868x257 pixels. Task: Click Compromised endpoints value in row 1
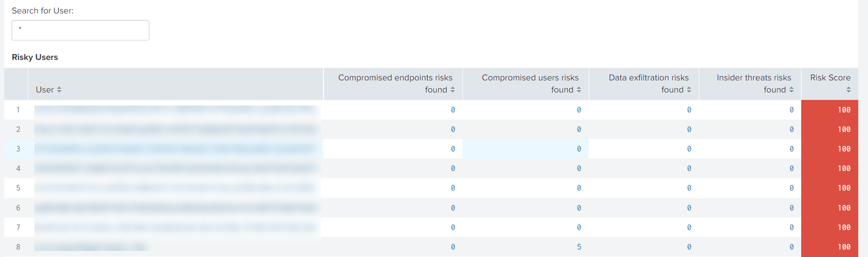coord(453,110)
